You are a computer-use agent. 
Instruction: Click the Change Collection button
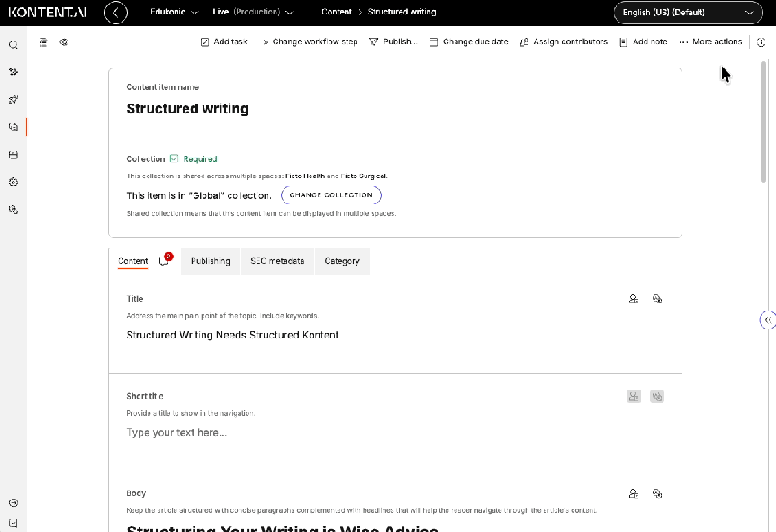pyautogui.click(x=331, y=195)
